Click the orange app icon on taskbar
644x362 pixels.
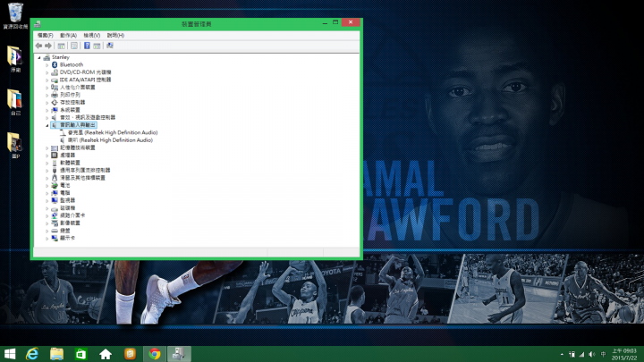[131, 354]
